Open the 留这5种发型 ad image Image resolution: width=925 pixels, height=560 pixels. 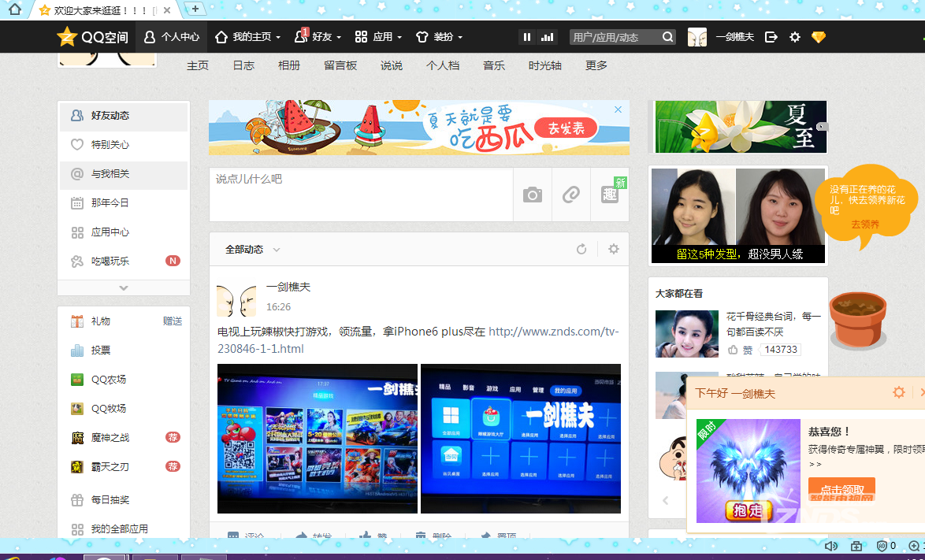click(x=738, y=215)
